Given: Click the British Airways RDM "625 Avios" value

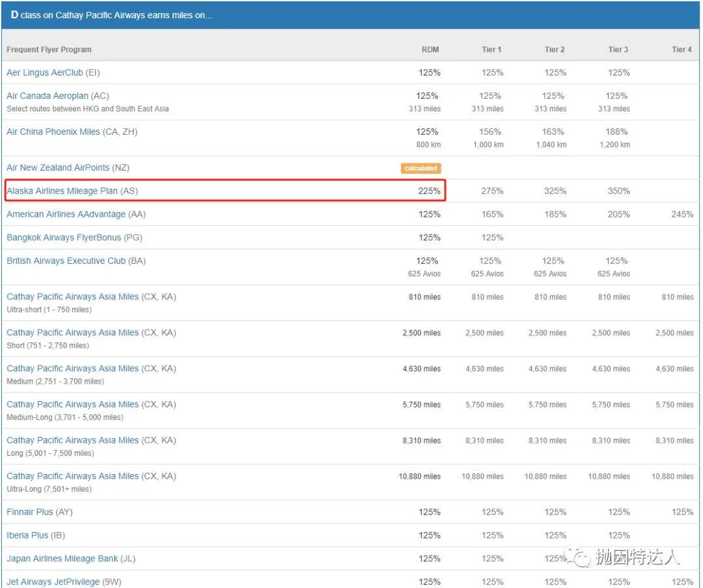Looking at the screenshot, I should pos(424,274).
